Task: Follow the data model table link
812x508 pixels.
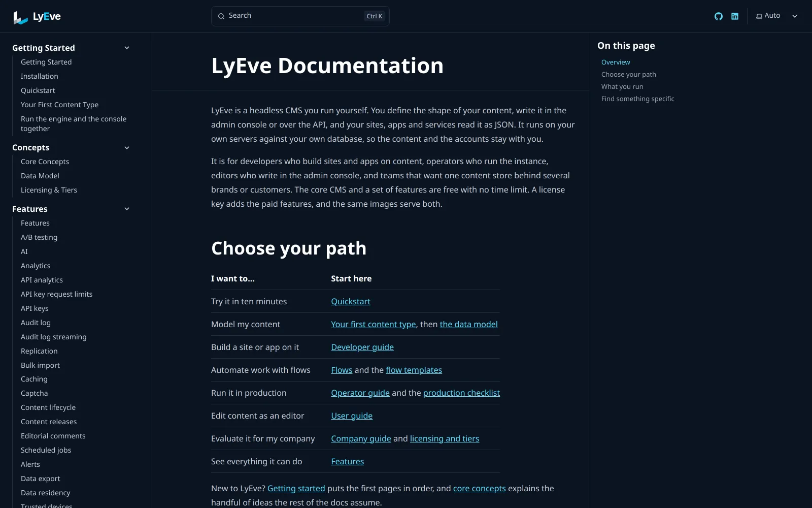Action: [x=469, y=324]
